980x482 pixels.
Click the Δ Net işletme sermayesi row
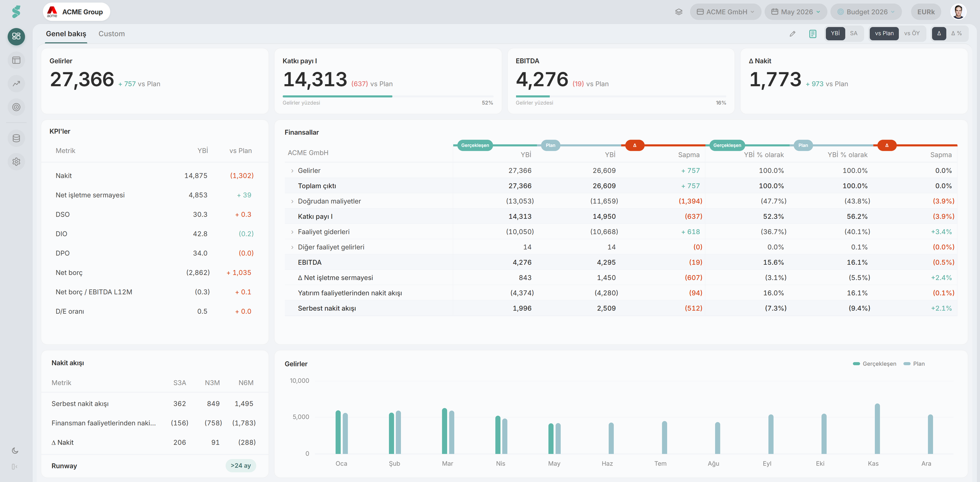point(621,278)
